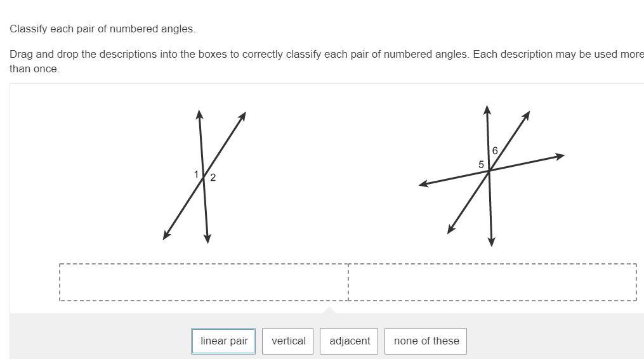644x359 pixels.
Task: Pick the "adjacent" description chip
Action: coord(350,341)
